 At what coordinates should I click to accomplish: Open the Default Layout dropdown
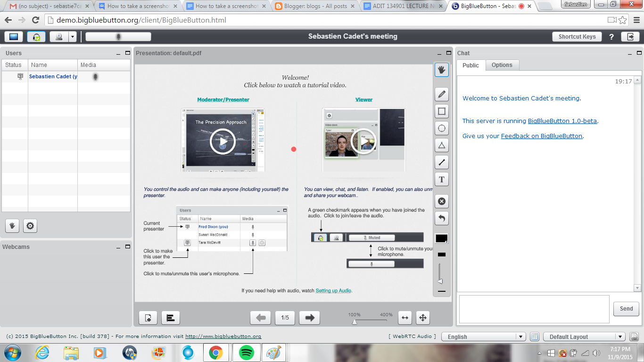tap(584, 337)
